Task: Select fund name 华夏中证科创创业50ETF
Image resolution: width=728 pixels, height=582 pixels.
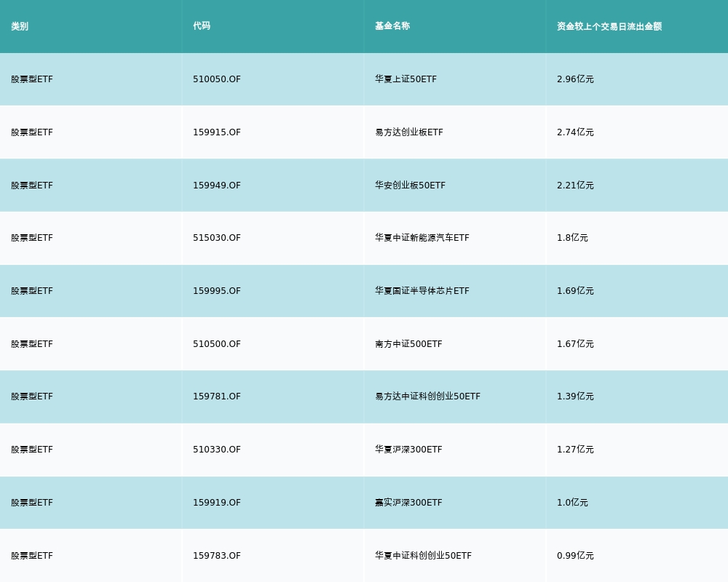Action: coord(424,556)
